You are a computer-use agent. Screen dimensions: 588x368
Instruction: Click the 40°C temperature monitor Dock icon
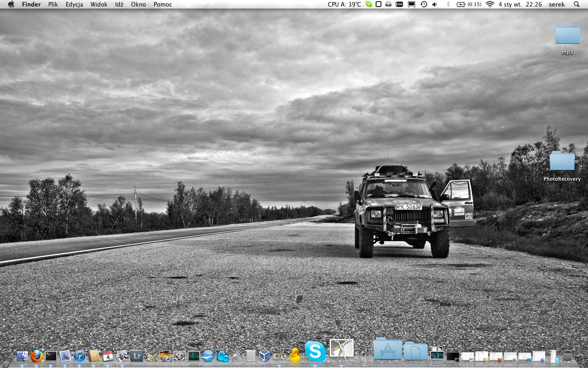pyautogui.click(x=280, y=356)
